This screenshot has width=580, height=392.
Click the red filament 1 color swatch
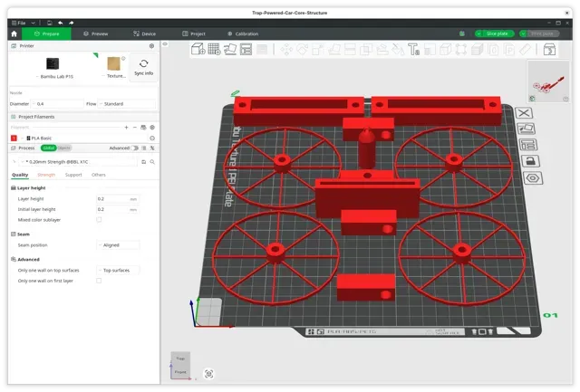(14, 138)
